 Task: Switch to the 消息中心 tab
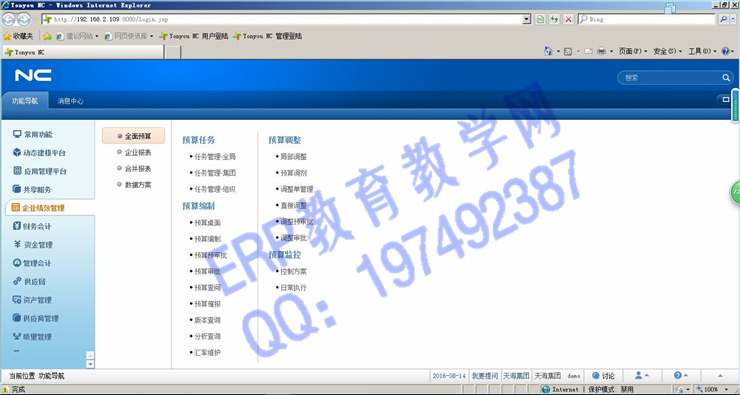pos(70,101)
